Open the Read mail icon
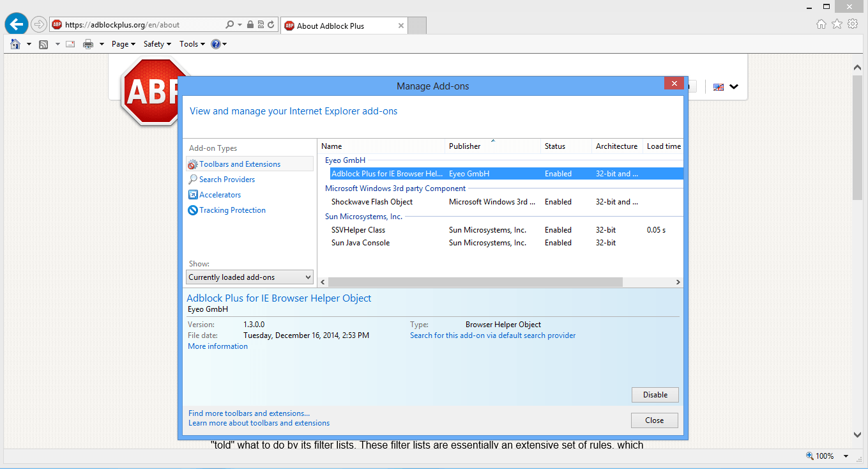 (70, 43)
